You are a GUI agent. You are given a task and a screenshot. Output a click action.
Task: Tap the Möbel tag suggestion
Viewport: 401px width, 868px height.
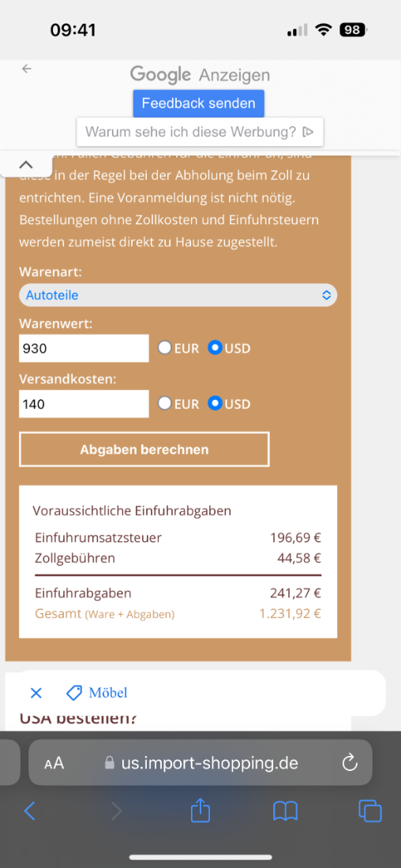coord(97,693)
